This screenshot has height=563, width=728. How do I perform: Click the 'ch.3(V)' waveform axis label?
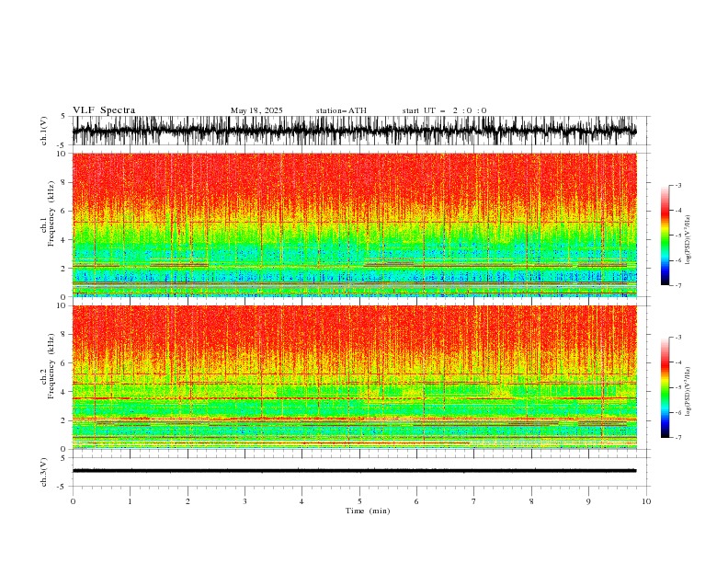(44, 472)
